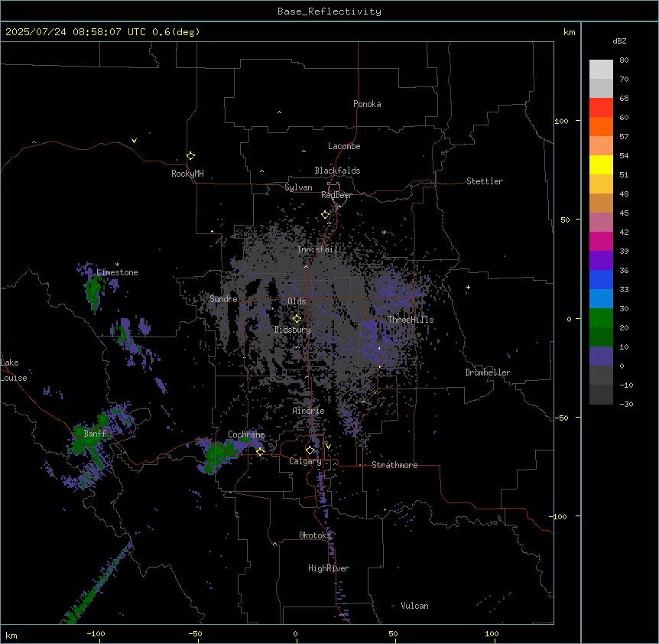
Task: Click the dBZ legend heading
Action: pyautogui.click(x=619, y=41)
